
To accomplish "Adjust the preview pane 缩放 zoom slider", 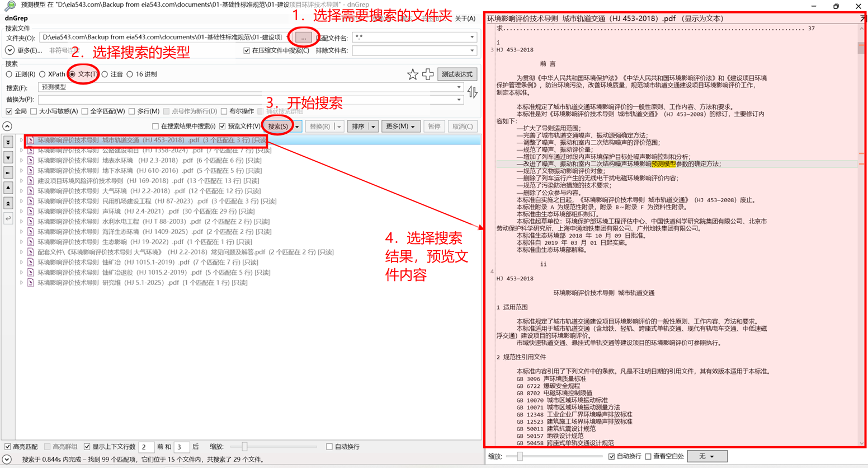I will (520, 456).
